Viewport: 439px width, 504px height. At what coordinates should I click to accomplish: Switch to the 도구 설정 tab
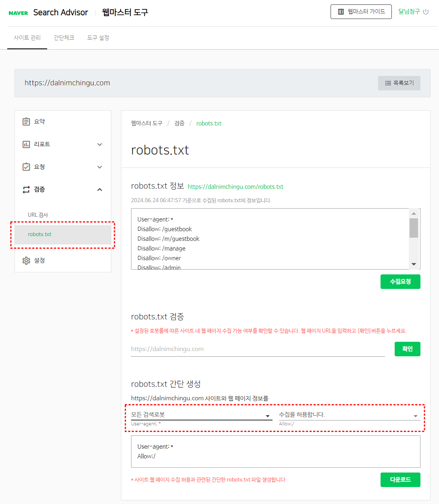pos(98,37)
